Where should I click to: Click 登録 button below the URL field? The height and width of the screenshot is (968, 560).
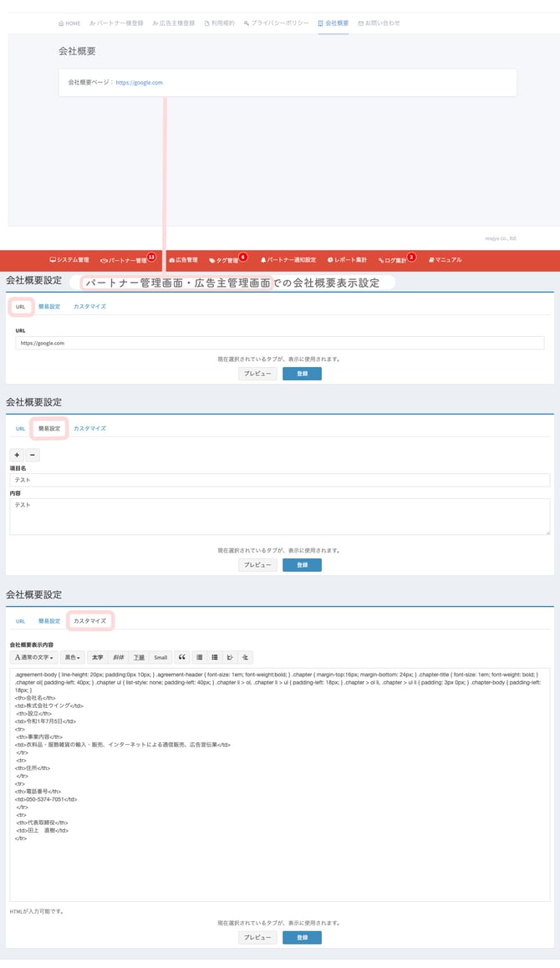[x=302, y=374]
